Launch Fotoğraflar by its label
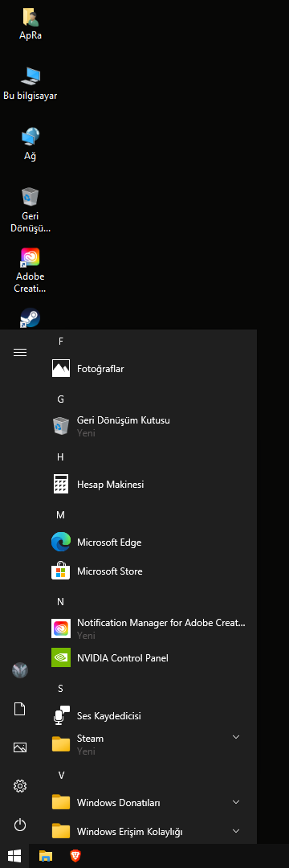Image resolution: width=289 pixels, height=868 pixels. pos(100,369)
